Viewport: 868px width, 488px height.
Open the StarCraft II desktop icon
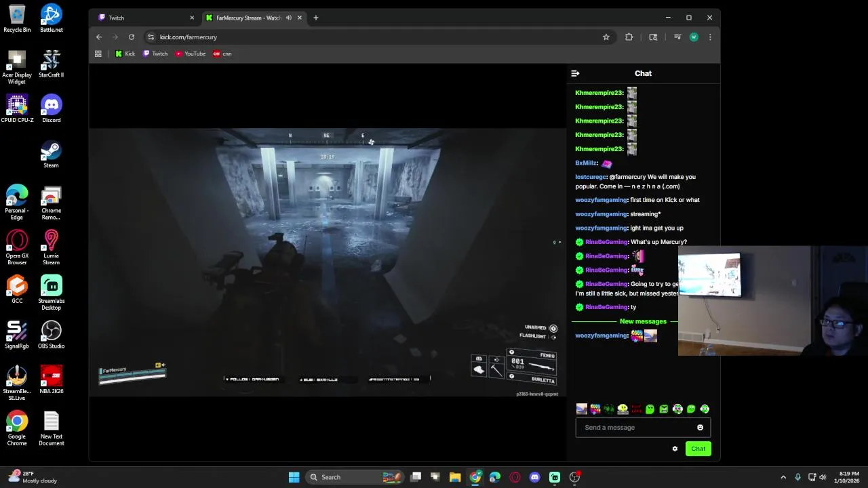coord(51,64)
